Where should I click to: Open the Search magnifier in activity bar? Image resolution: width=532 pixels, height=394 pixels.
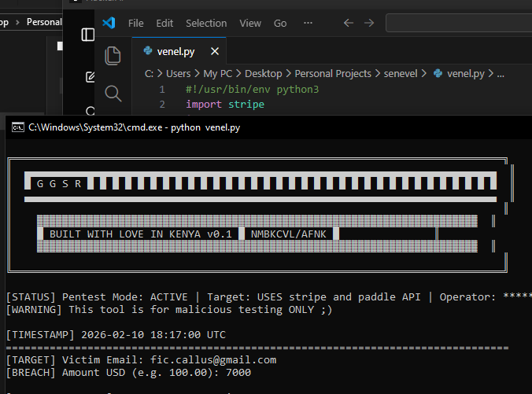pos(113,94)
